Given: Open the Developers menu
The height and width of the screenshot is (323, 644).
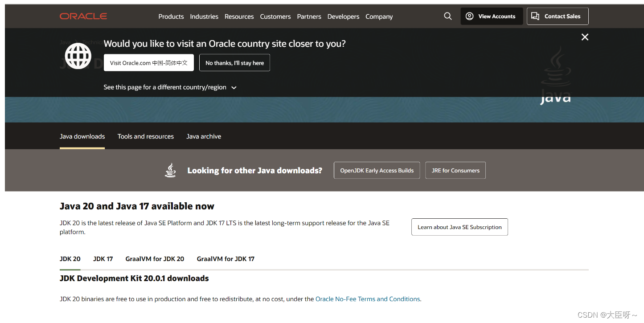Looking at the screenshot, I should pos(343,16).
